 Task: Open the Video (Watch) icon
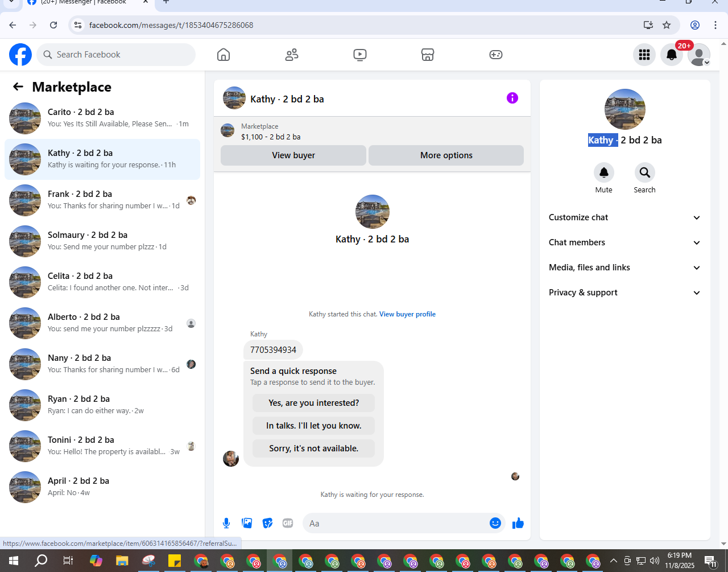coord(359,55)
